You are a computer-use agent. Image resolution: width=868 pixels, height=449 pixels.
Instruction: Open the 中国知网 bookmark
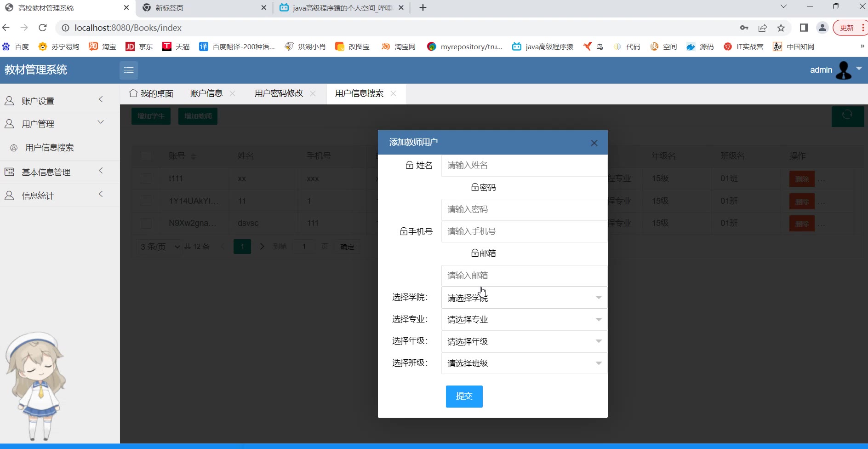[794, 46]
